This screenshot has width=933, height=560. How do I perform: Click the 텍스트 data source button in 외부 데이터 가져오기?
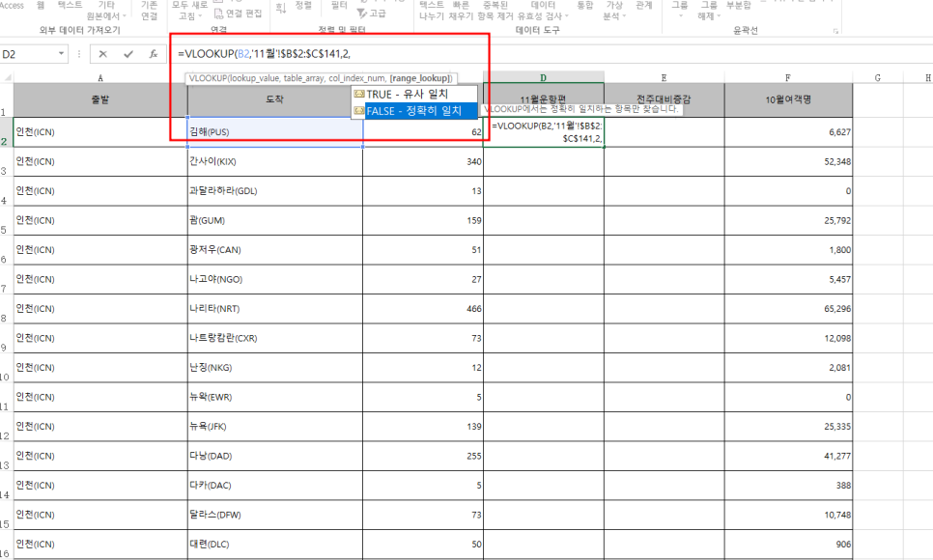click(x=71, y=5)
